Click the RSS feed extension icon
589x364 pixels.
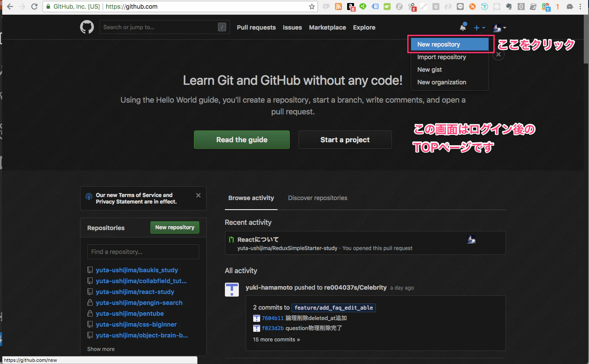pos(339,7)
